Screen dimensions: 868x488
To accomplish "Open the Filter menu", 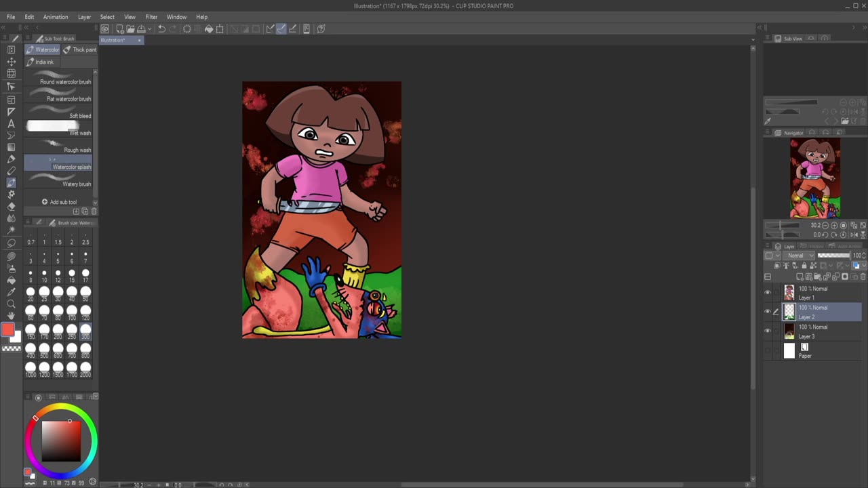I will (x=151, y=17).
